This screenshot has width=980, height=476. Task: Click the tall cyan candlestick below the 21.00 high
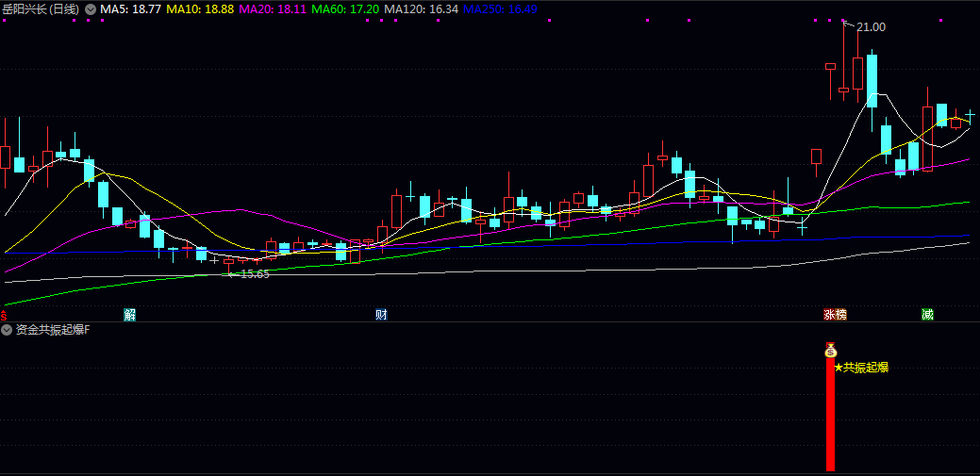click(872, 81)
